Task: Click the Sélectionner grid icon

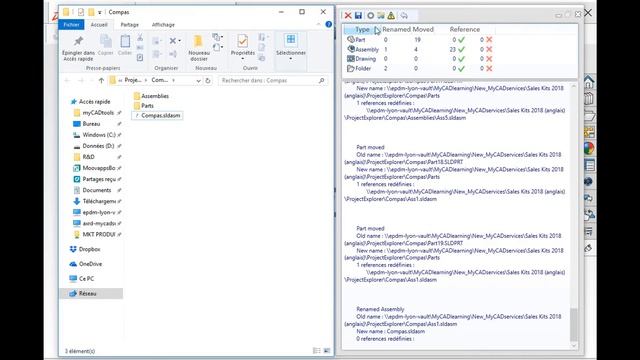Action: click(x=291, y=40)
